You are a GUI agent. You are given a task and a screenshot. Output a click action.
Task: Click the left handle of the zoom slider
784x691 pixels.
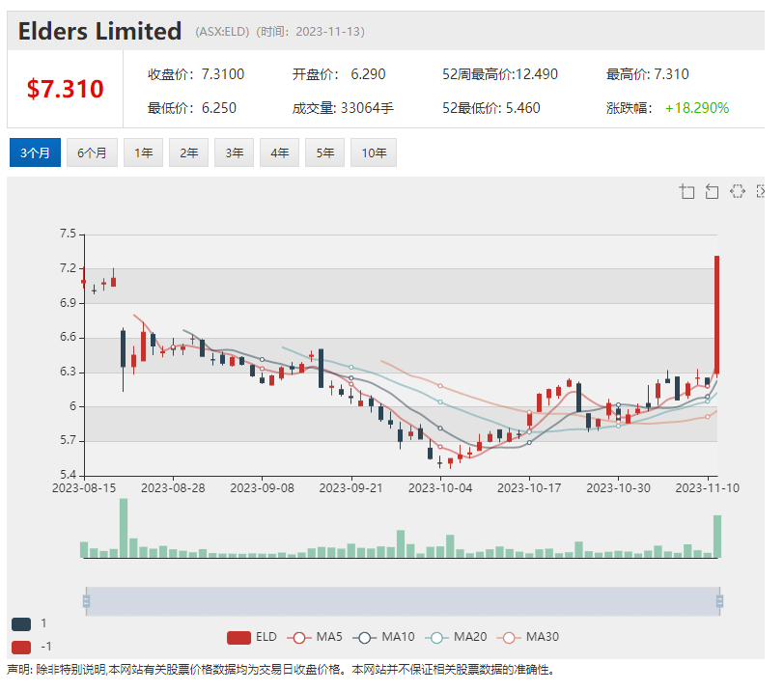pyautogui.click(x=86, y=601)
